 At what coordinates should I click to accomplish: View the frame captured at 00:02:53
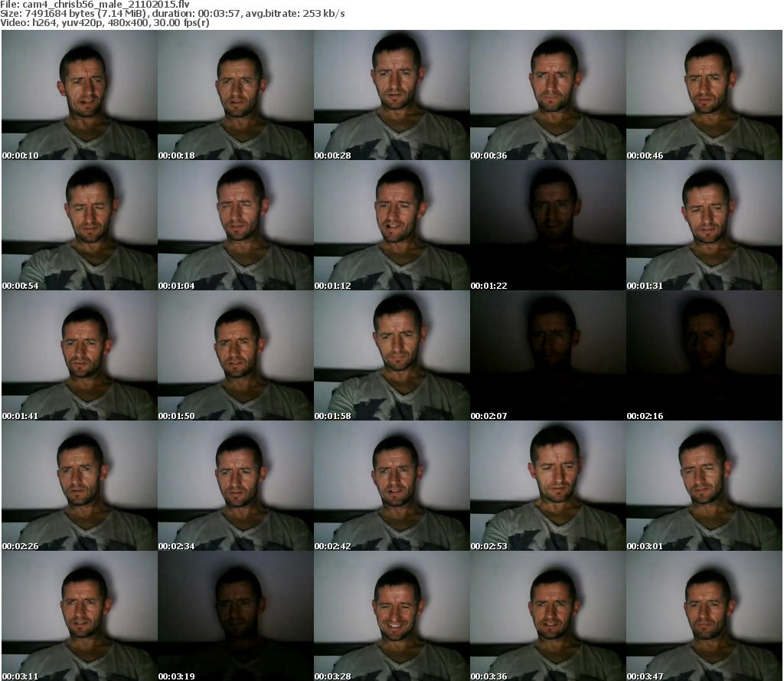coord(547,486)
